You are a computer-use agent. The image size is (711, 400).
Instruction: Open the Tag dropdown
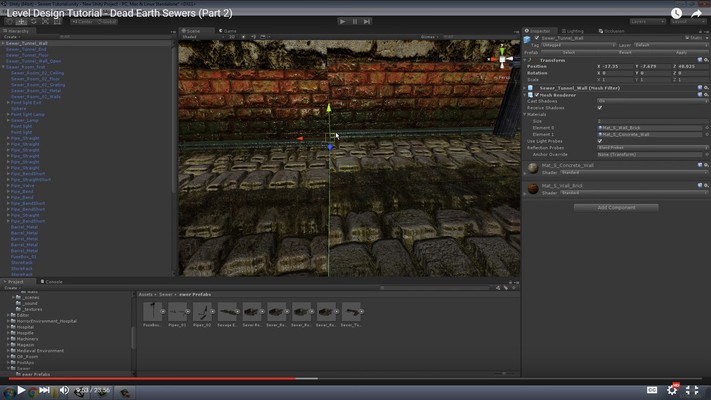click(x=579, y=45)
